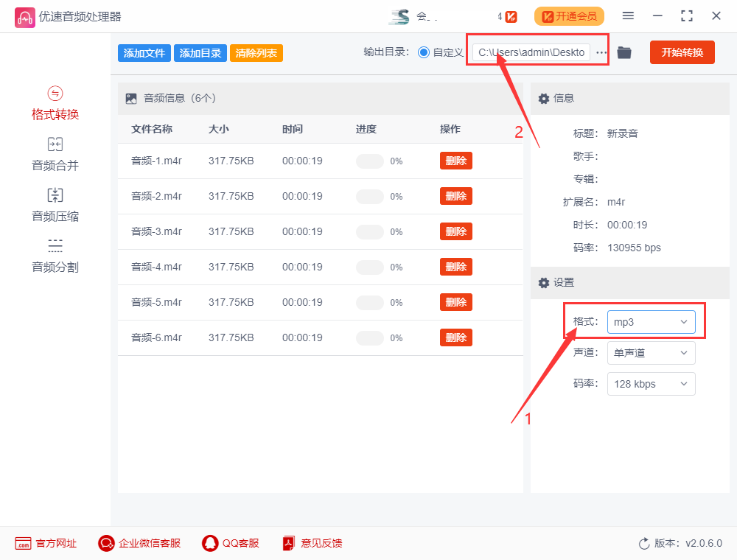Click 添加目录 button

click(200, 53)
